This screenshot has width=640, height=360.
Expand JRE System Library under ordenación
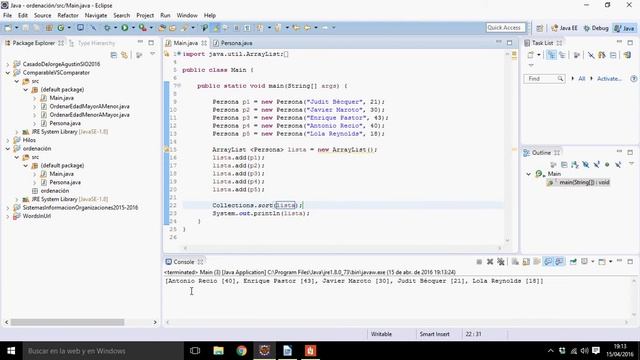(x=17, y=199)
